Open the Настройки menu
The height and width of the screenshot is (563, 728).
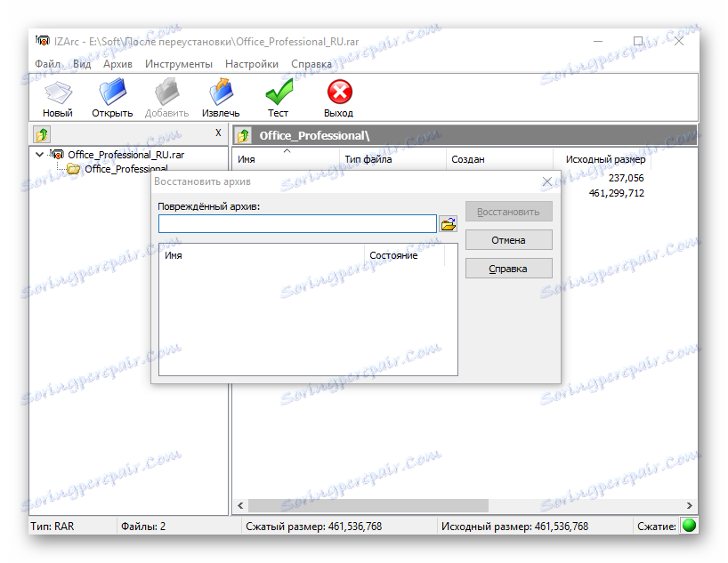tap(252, 64)
